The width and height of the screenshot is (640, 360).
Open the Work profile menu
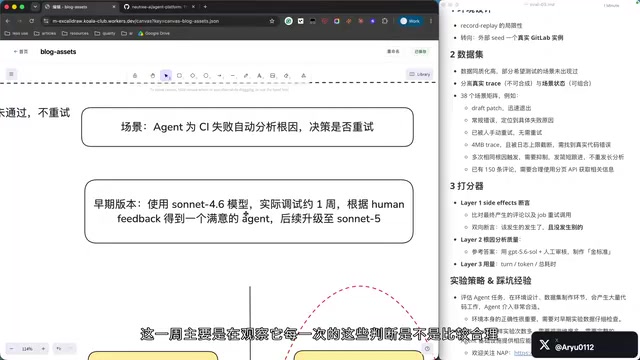coord(410,21)
